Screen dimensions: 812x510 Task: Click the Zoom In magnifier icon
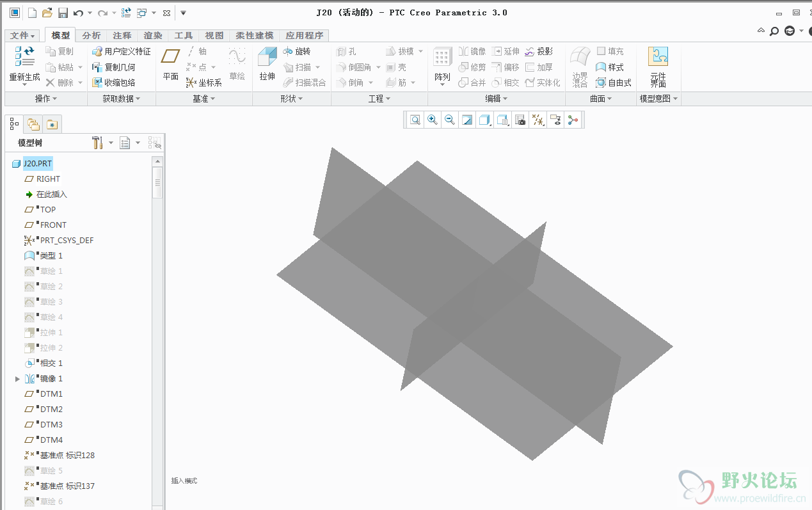[433, 120]
